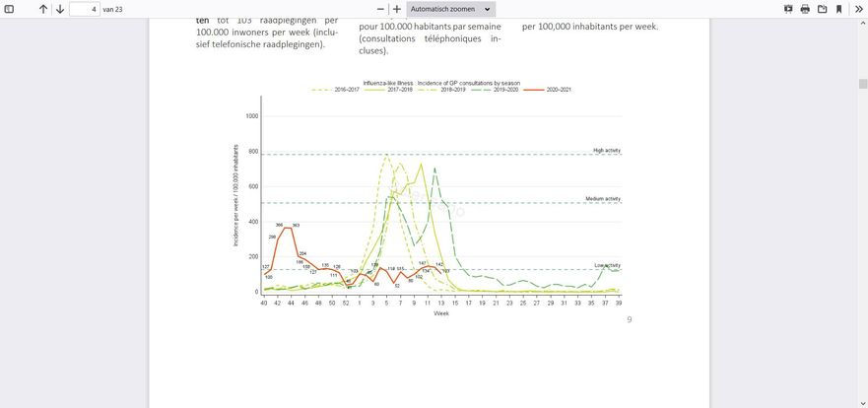868x408 pixels.
Task: Zoom out with minus button
Action: pyautogui.click(x=380, y=9)
